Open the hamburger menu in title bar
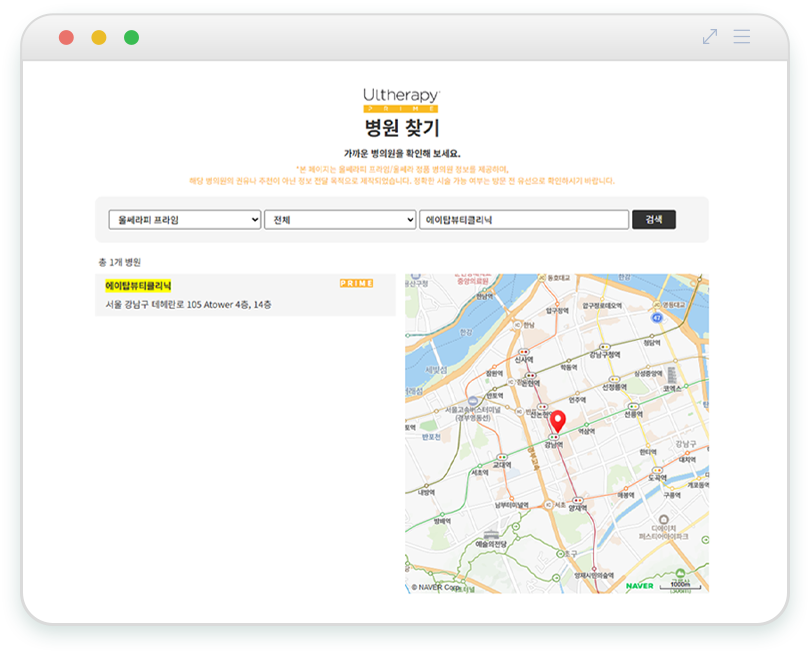This screenshot has width=811, height=654. pos(741,37)
